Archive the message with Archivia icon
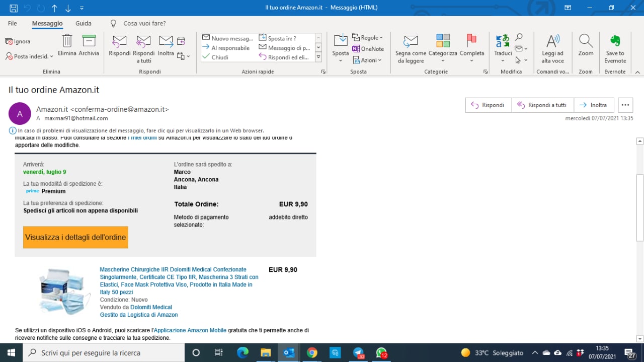The image size is (644, 362). pos(89,42)
